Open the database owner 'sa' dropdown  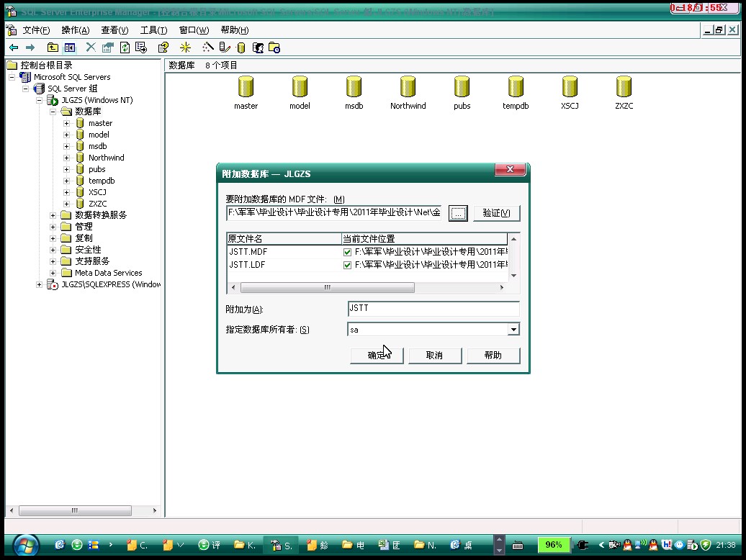tap(513, 330)
